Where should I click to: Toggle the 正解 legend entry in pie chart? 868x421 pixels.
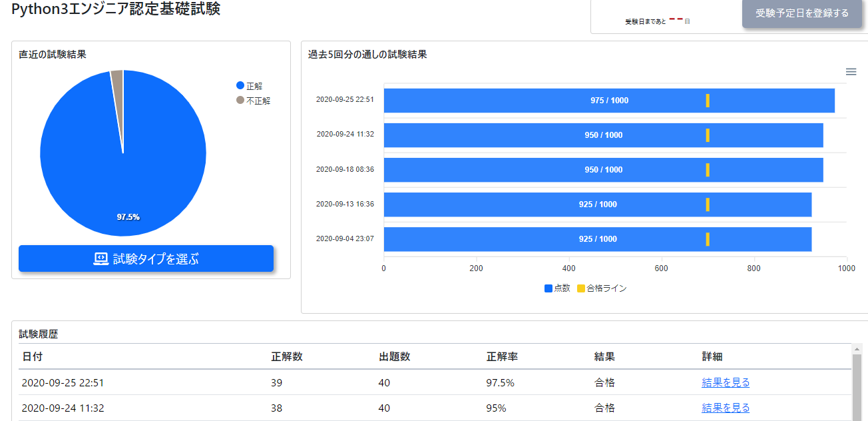pyautogui.click(x=250, y=86)
